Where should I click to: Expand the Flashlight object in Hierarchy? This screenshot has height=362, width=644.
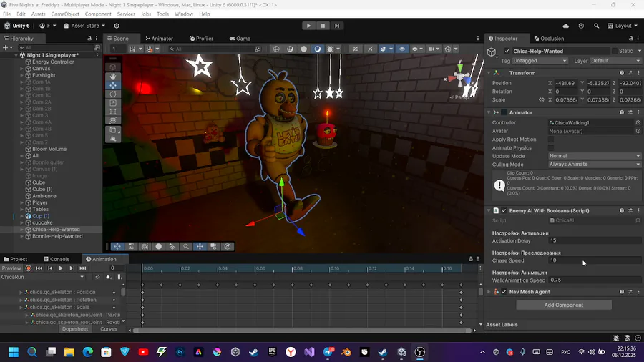click(21, 75)
